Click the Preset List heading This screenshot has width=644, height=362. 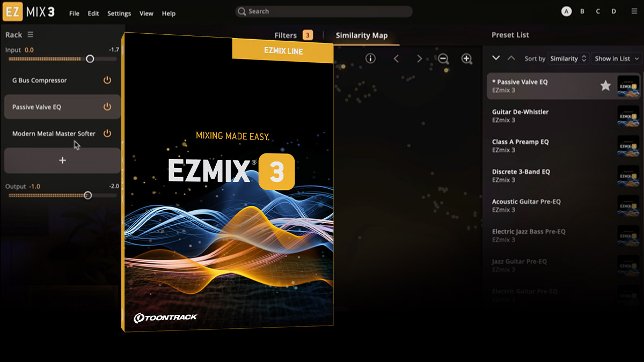(510, 35)
